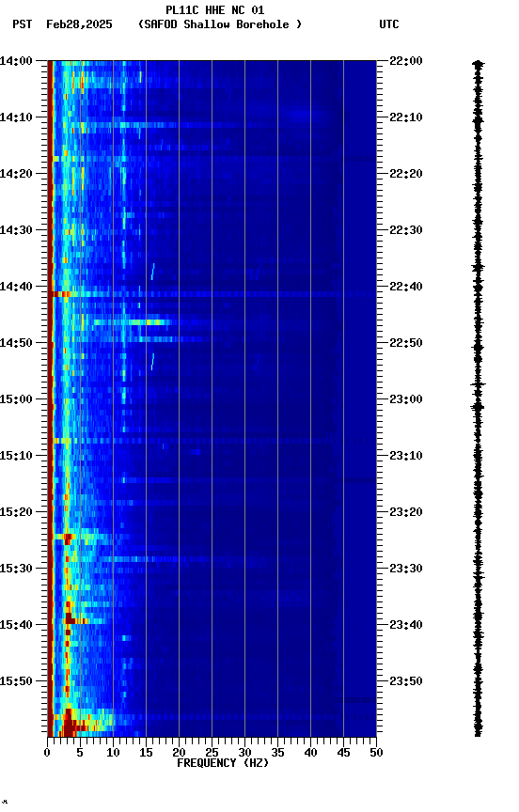Click the 22:00 UTC time label
519x812 pixels.
406,61
